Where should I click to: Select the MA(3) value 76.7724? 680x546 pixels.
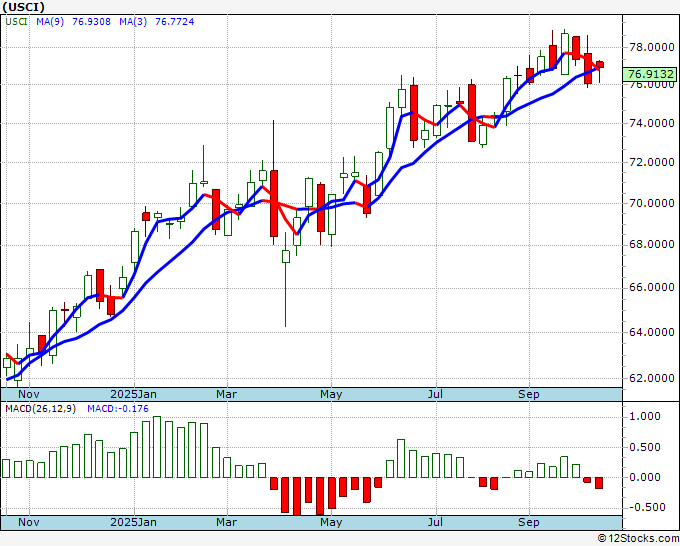pyautogui.click(x=175, y=22)
